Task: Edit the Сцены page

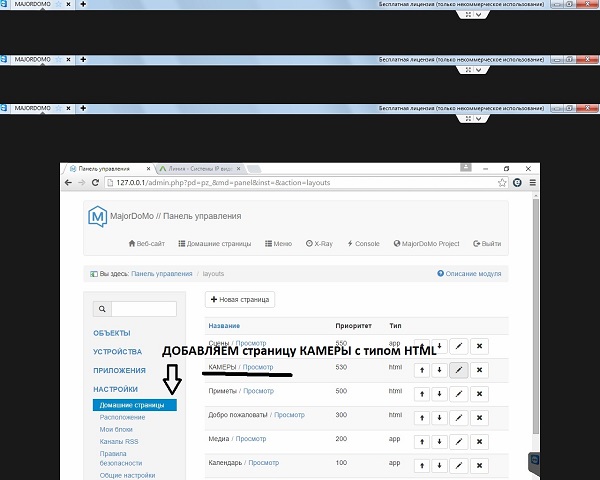Action: click(x=459, y=346)
